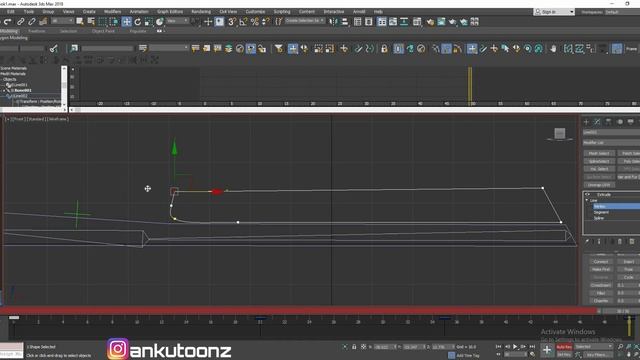Choose the Select and Move tool
This screenshot has height=360, width=640.
(x=127, y=22)
